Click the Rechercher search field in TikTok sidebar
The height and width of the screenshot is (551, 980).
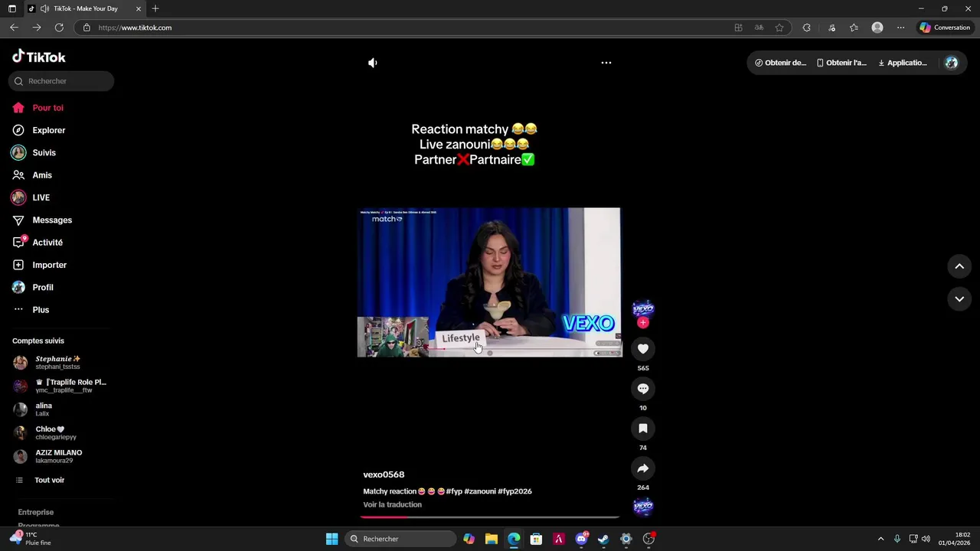[x=61, y=81]
